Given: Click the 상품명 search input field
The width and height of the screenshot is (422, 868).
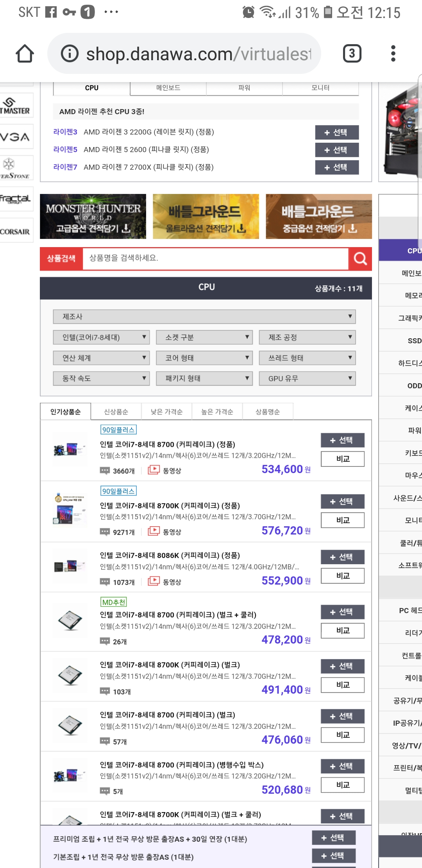Looking at the screenshot, I should [215, 258].
